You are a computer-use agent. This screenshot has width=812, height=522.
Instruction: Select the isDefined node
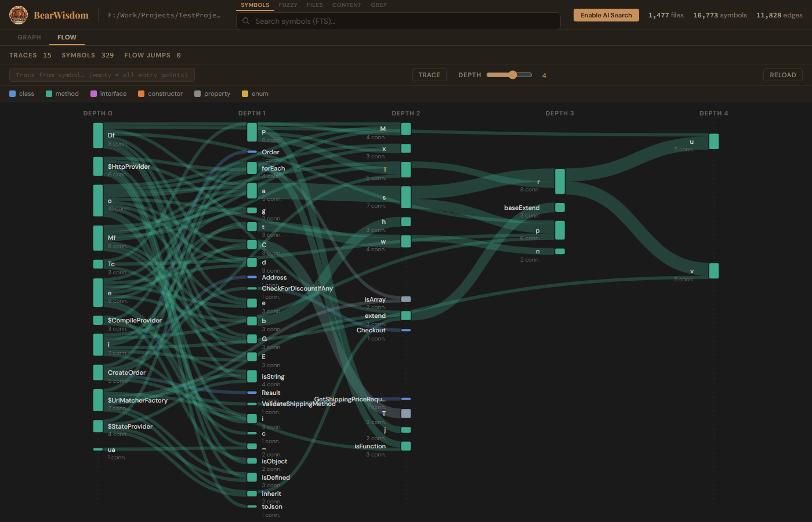[252, 477]
